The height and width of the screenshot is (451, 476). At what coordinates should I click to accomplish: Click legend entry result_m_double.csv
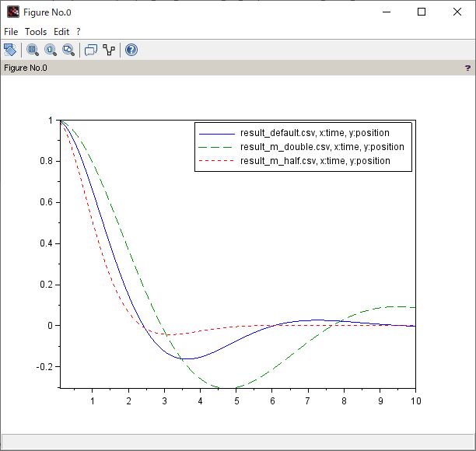[x=322, y=147]
